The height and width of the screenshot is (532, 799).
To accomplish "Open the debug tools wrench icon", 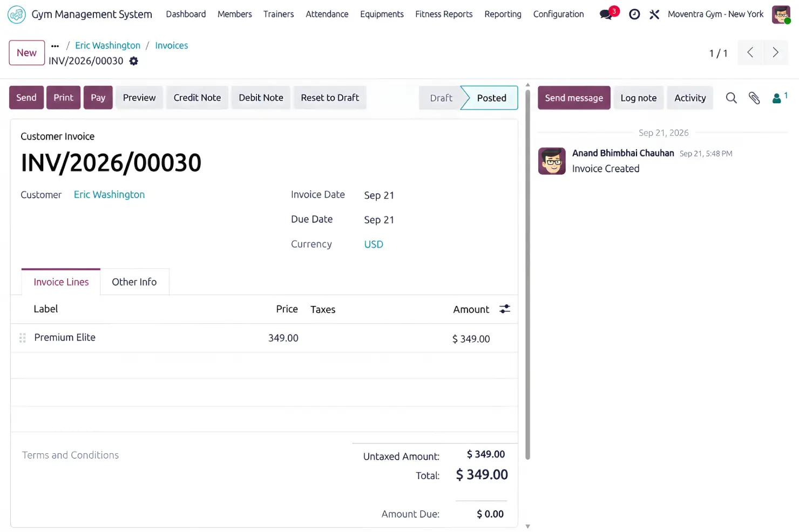I will (654, 15).
